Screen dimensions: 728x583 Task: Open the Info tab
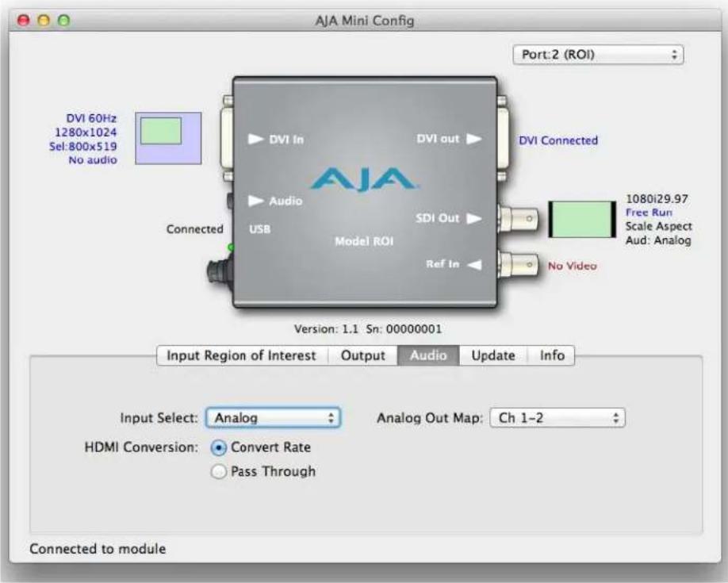(x=552, y=355)
